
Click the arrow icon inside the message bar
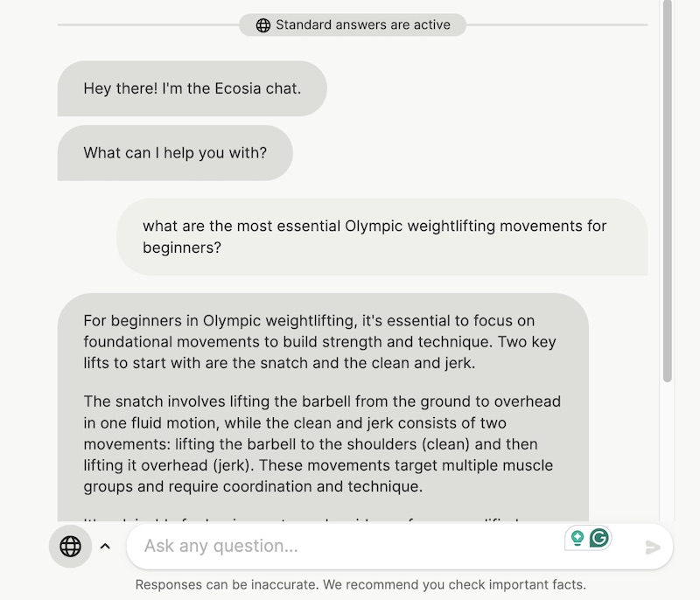(x=654, y=548)
